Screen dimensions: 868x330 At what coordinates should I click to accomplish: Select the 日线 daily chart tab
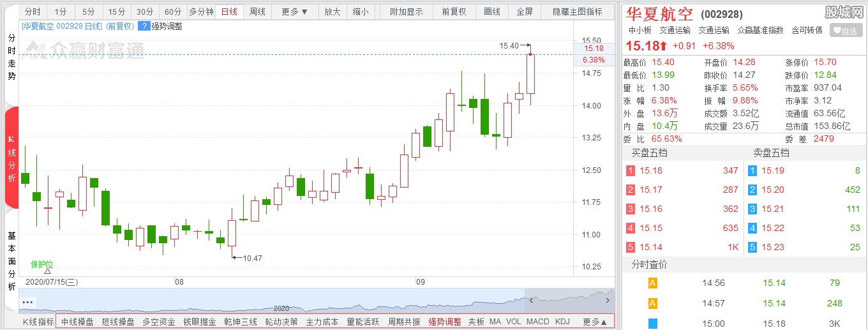(229, 11)
